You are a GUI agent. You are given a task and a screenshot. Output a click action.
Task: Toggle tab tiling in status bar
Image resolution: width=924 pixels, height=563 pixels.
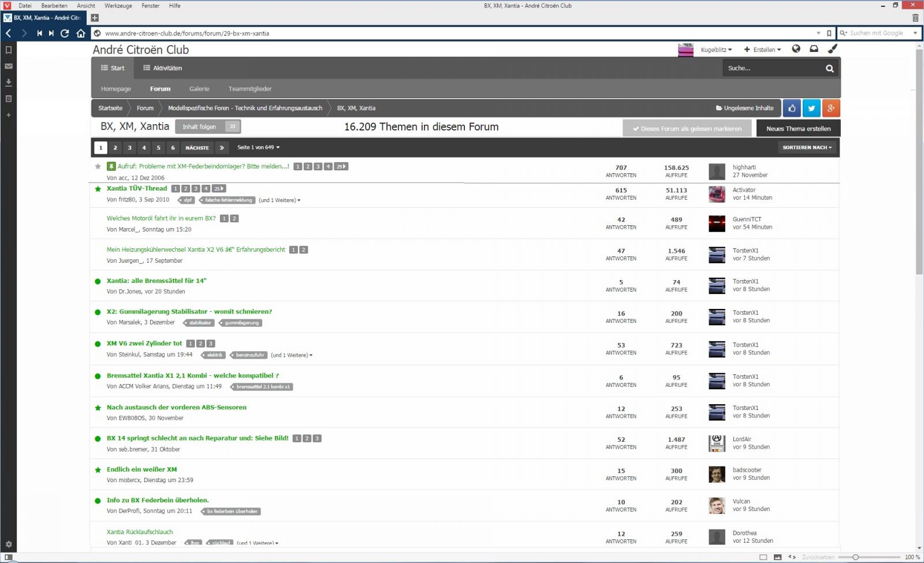763,557
